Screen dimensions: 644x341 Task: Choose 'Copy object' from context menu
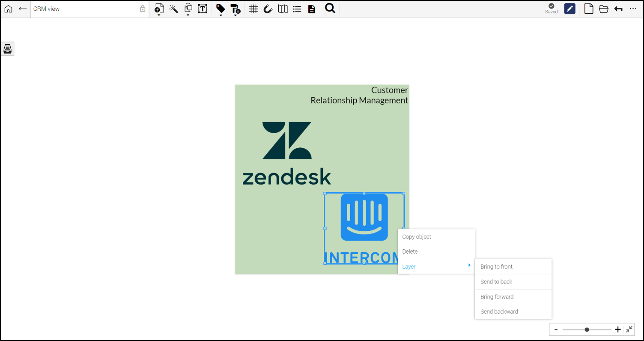(x=436, y=236)
